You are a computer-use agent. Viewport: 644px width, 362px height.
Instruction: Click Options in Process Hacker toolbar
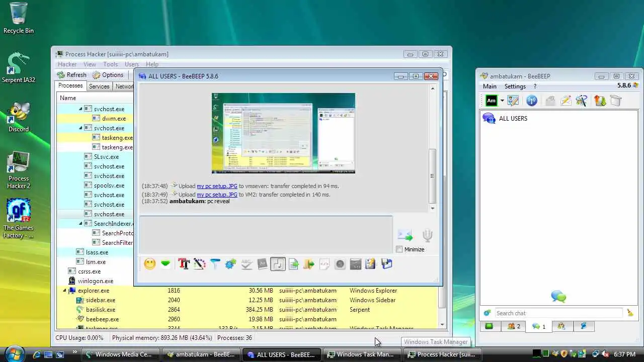108,75
